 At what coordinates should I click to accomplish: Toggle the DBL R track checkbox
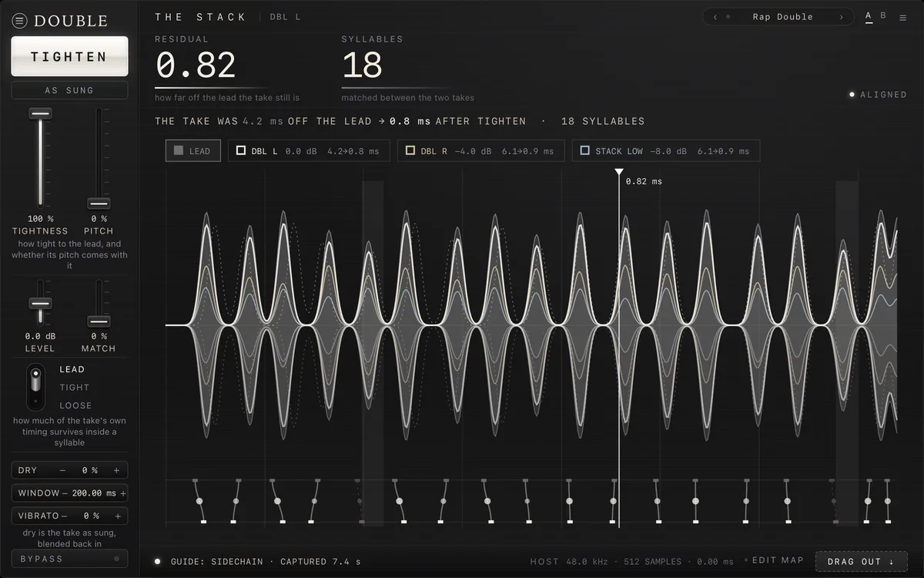410,151
